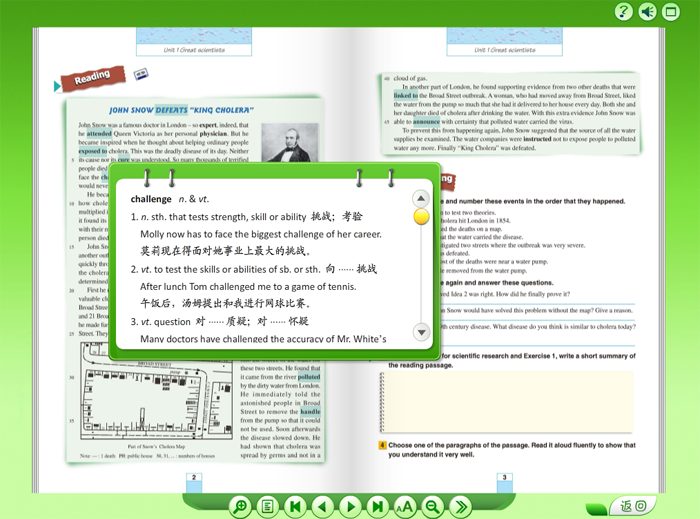The height and width of the screenshot is (519, 700).
Task: Click the highlighted word attended
Action: [x=99, y=133]
